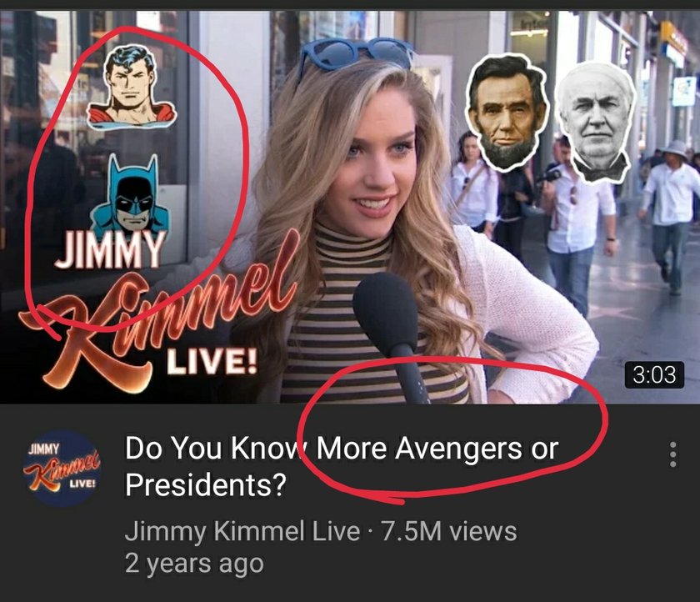Open the three-dot video options menu
Screen dimensions: 700x602
tap(673, 454)
